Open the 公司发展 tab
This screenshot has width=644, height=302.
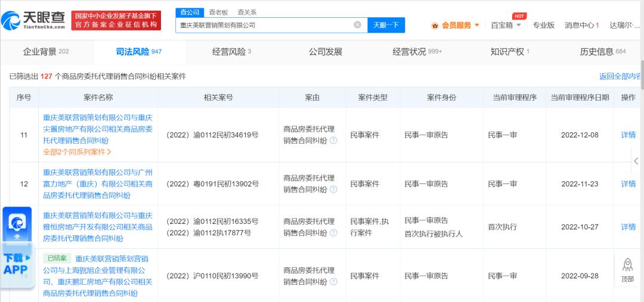point(326,52)
